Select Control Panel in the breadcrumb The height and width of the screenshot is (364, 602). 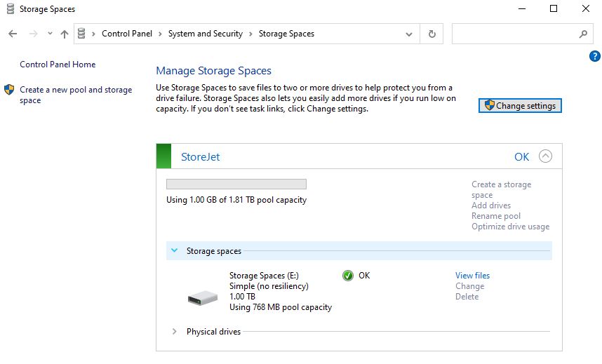point(127,34)
